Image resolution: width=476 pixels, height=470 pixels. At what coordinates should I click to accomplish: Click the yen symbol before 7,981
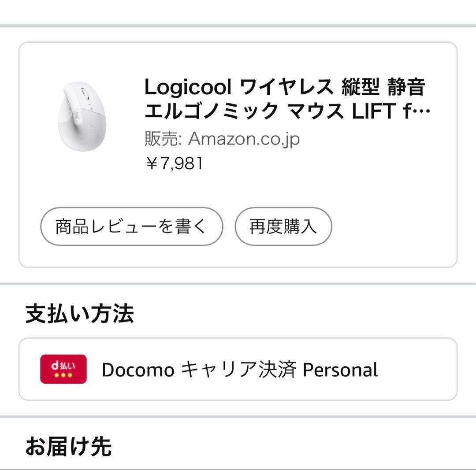click(x=151, y=164)
